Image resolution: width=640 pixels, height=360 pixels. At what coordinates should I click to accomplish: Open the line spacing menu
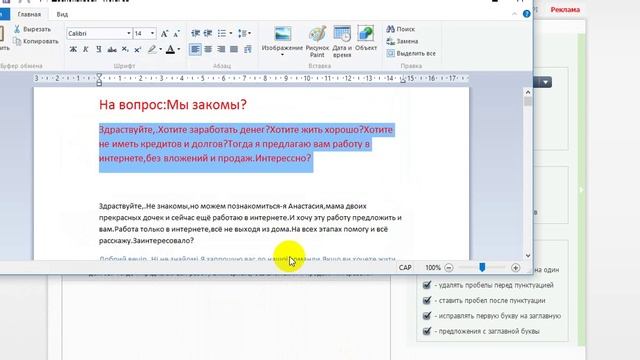tap(244, 33)
